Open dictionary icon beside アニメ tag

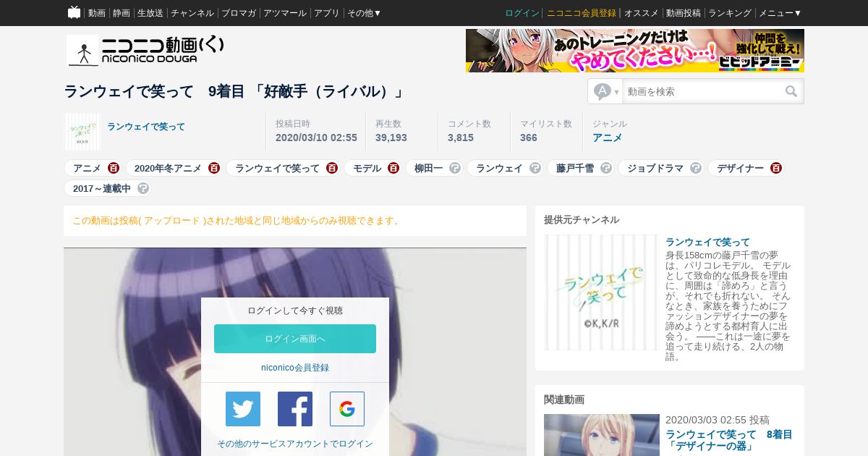114,168
